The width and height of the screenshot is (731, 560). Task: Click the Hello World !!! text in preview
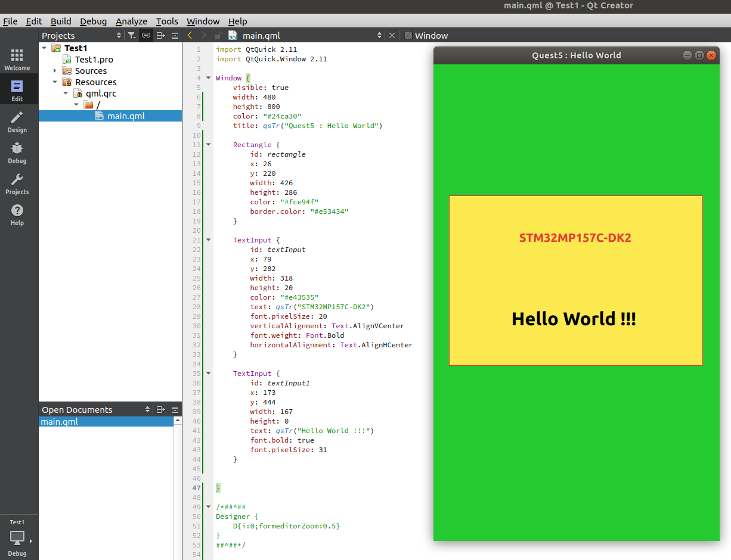[574, 319]
